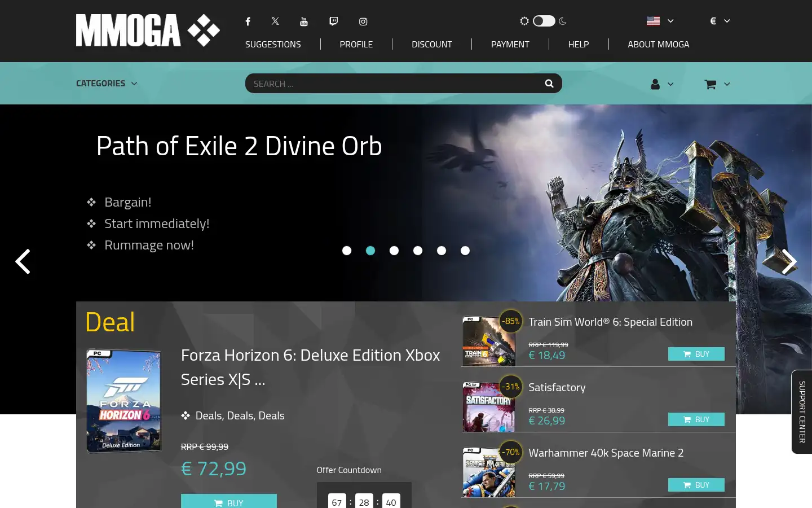Image resolution: width=812 pixels, height=508 pixels.
Task: Click the -85% discount badge
Action: coord(511,321)
